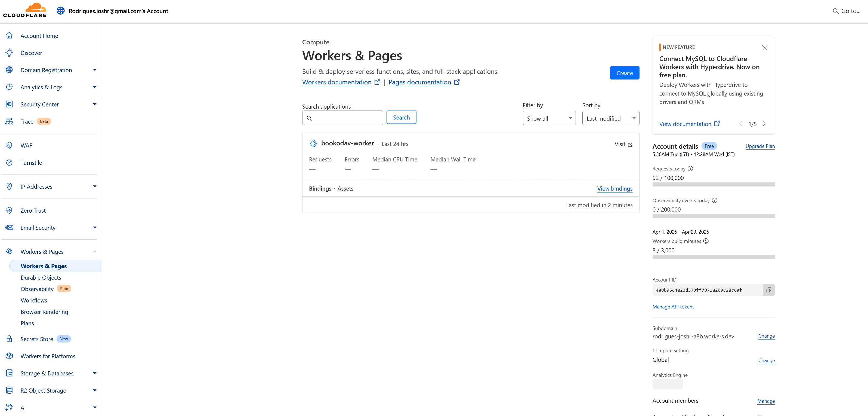Click the AI sparkle icon
The width and height of the screenshot is (868, 416).
point(10,407)
